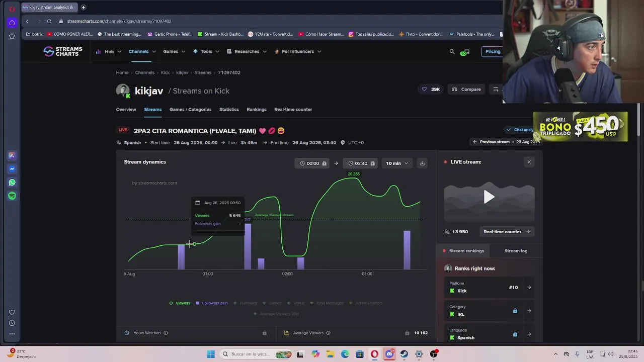Image resolution: width=644 pixels, height=362 pixels.
Task: Open Aria AI icon in Opera sidebar
Action: click(12, 155)
